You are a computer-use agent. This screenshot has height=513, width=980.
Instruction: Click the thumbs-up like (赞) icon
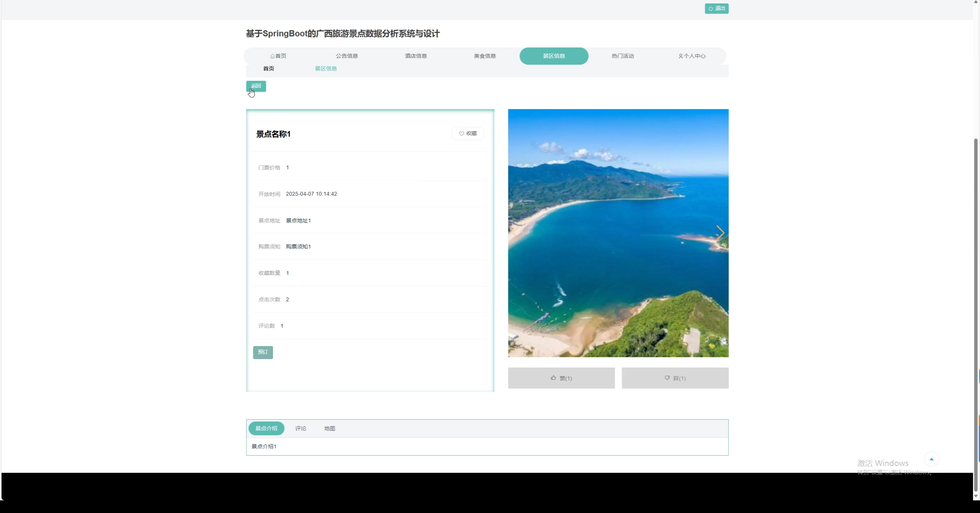pos(553,378)
